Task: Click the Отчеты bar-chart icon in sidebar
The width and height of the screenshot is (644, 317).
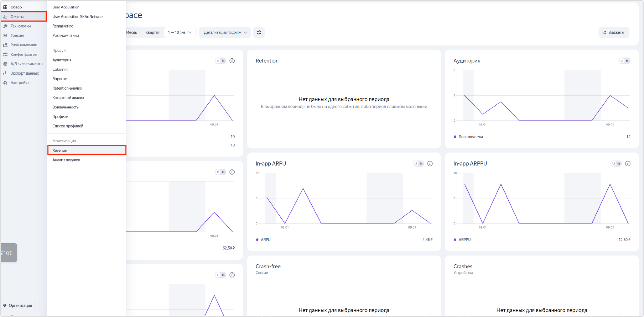Action: click(x=5, y=16)
